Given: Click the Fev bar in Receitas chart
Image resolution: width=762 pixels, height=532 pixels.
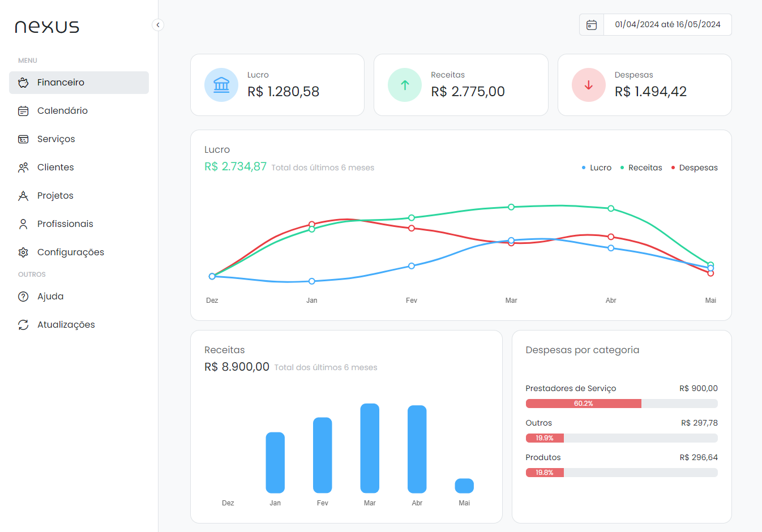Looking at the screenshot, I should pos(323,455).
